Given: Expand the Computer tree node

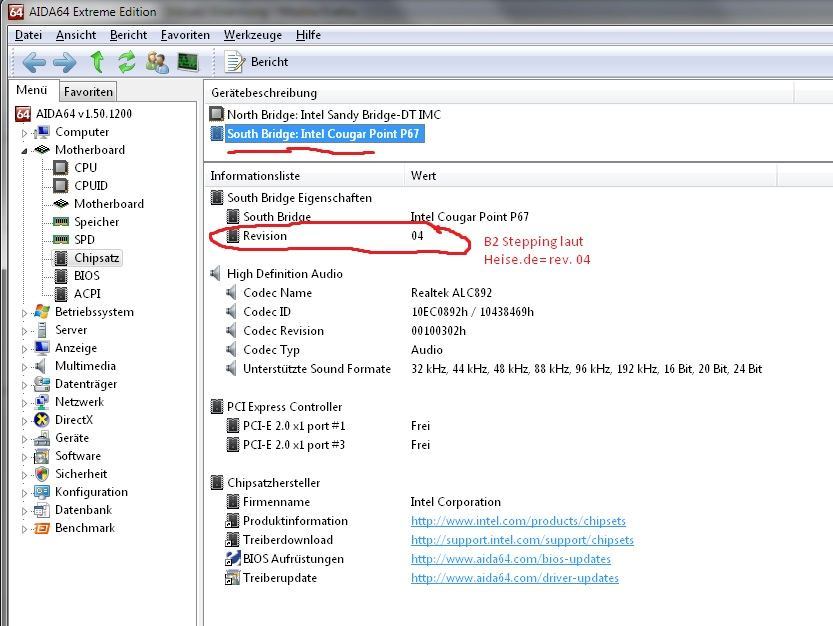Looking at the screenshot, I should (x=24, y=133).
